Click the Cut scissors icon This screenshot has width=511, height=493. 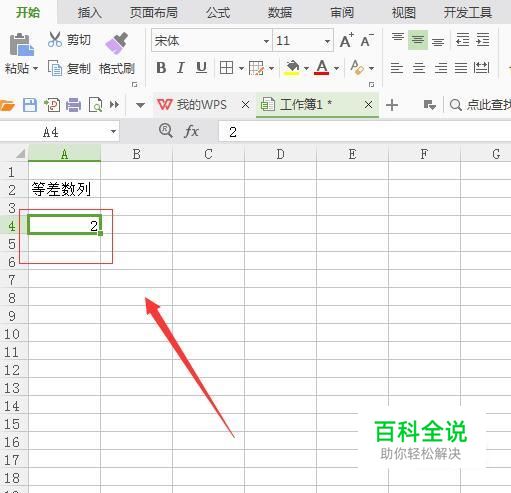click(x=55, y=39)
